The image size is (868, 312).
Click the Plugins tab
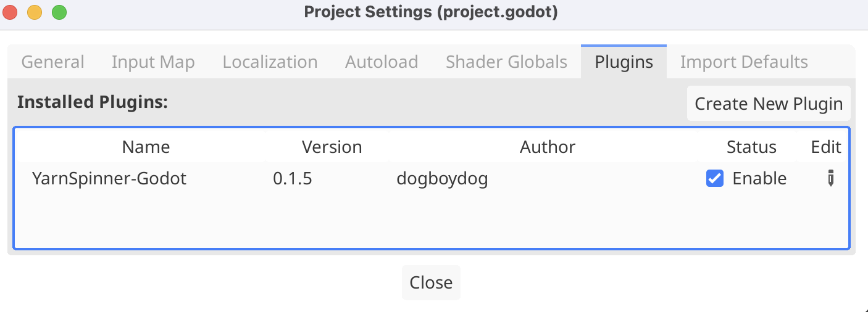624,62
